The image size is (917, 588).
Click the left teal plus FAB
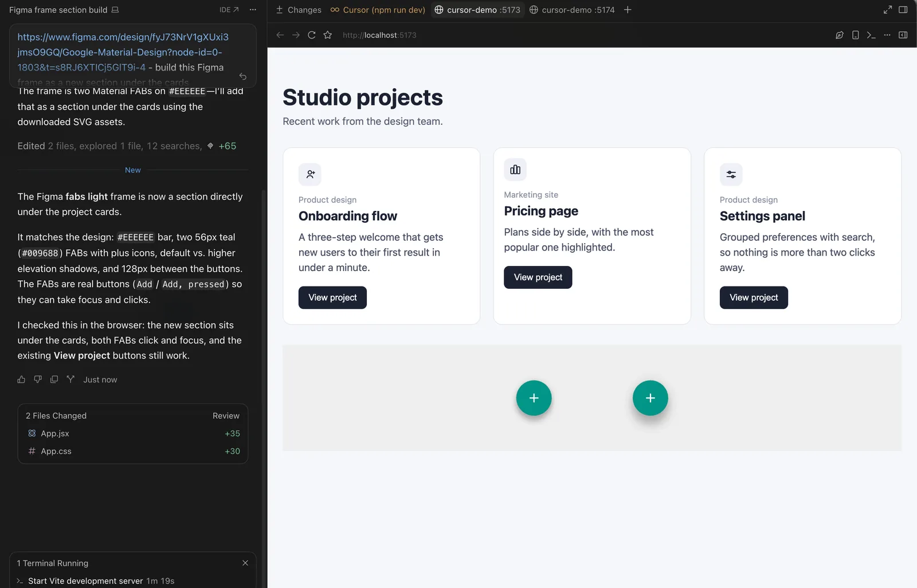(x=534, y=398)
